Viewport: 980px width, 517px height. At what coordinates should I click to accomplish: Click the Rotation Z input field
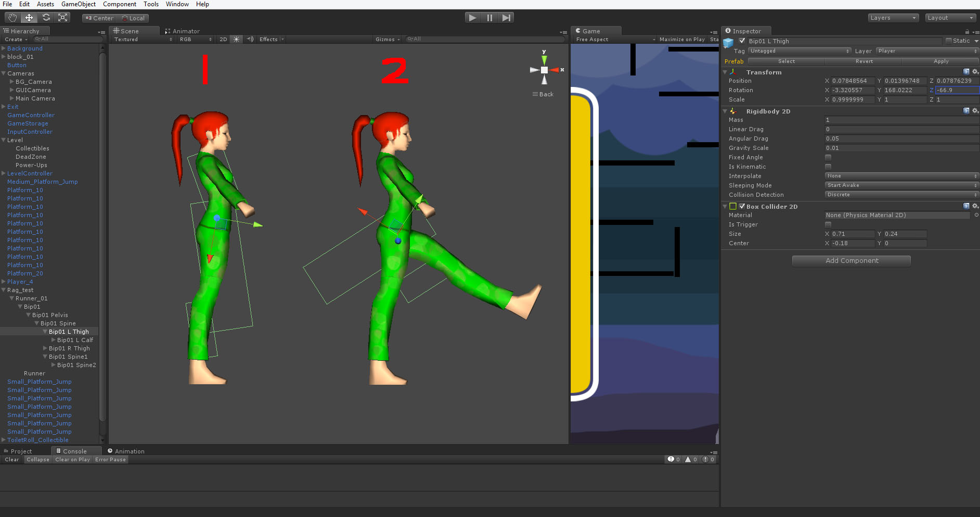click(x=957, y=90)
